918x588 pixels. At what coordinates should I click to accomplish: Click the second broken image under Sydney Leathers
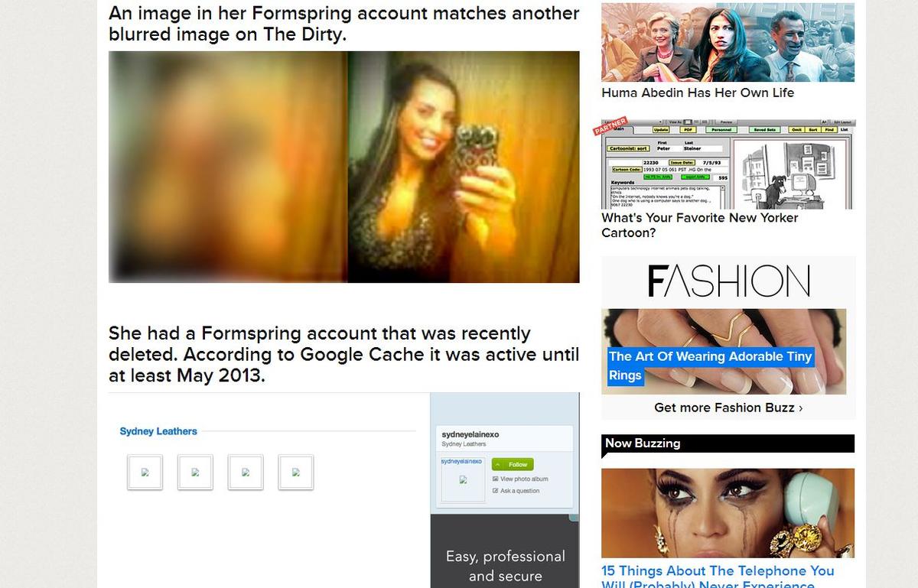[x=195, y=473]
